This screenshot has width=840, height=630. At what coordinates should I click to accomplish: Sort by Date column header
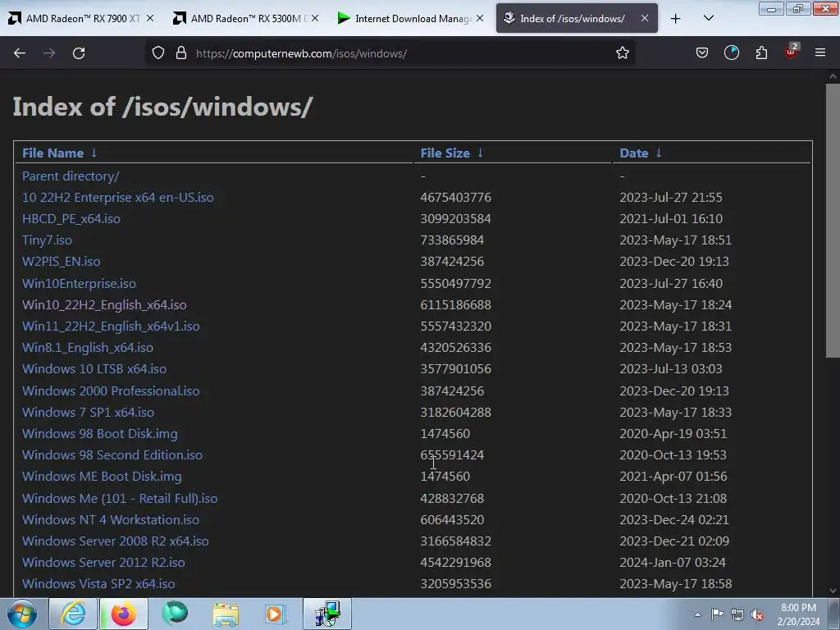634,153
